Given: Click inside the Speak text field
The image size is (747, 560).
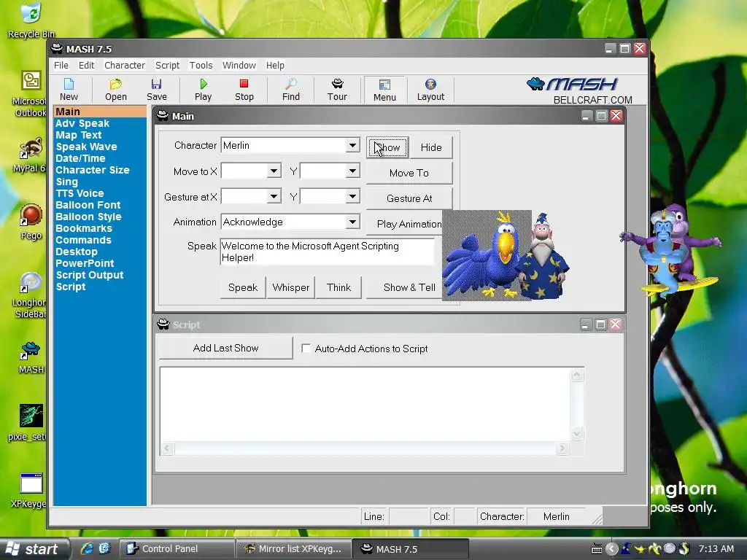Looking at the screenshot, I should coord(328,252).
